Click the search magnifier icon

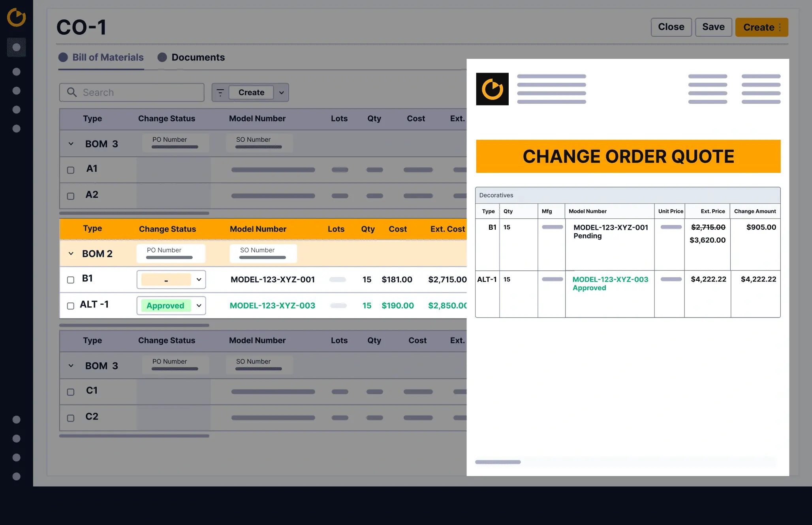point(72,92)
